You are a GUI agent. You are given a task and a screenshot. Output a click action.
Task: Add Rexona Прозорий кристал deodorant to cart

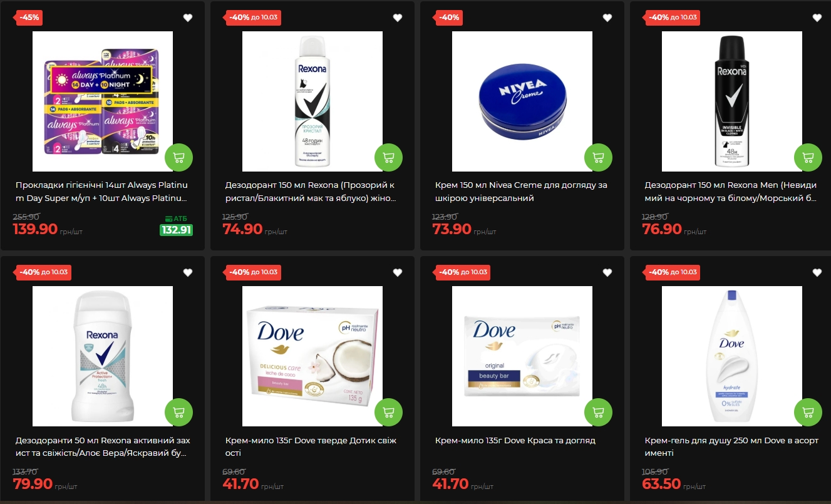click(x=388, y=158)
